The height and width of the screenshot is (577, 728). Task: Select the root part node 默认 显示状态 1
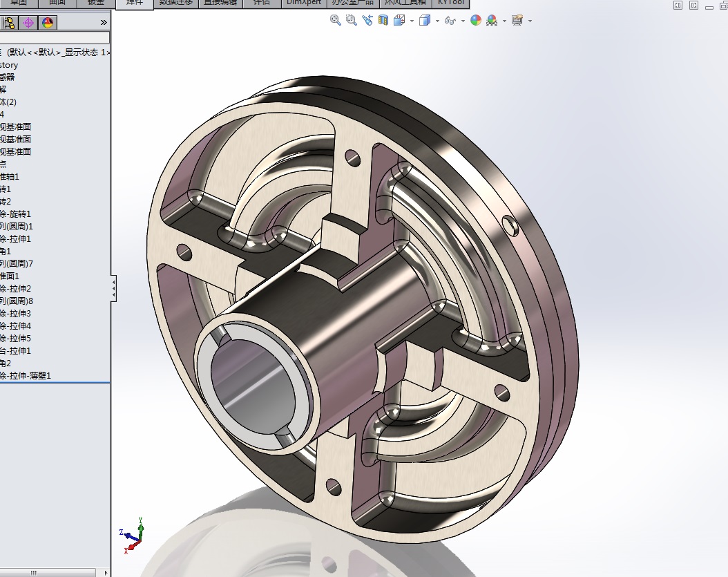point(55,53)
